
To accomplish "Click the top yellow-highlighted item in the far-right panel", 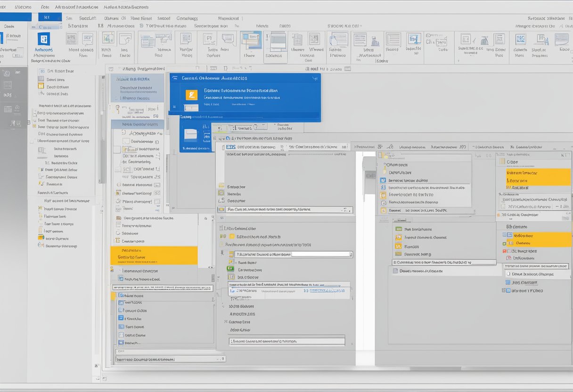I will [538, 177].
